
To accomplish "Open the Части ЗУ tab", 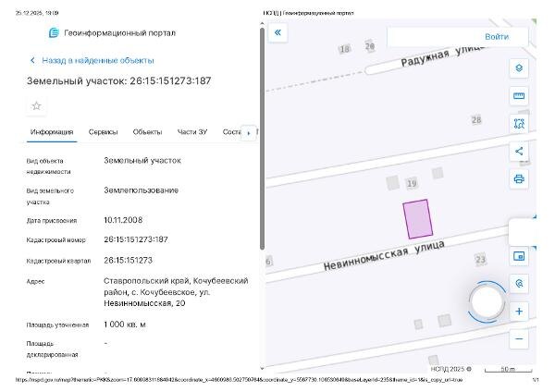I will (x=192, y=132).
